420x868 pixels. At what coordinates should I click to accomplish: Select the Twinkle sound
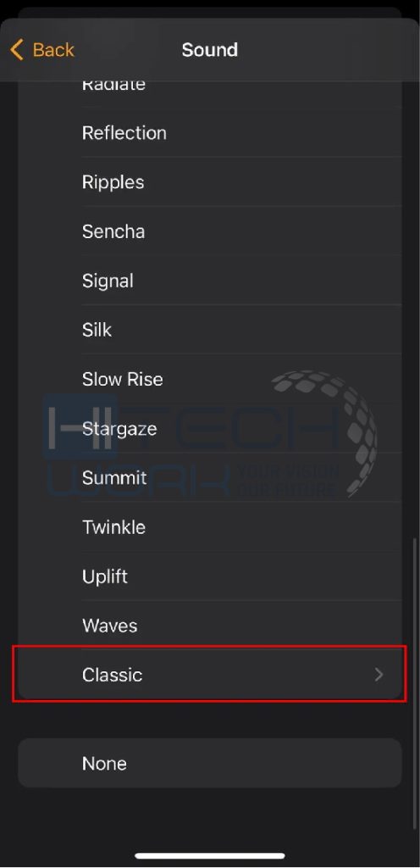[x=209, y=527]
